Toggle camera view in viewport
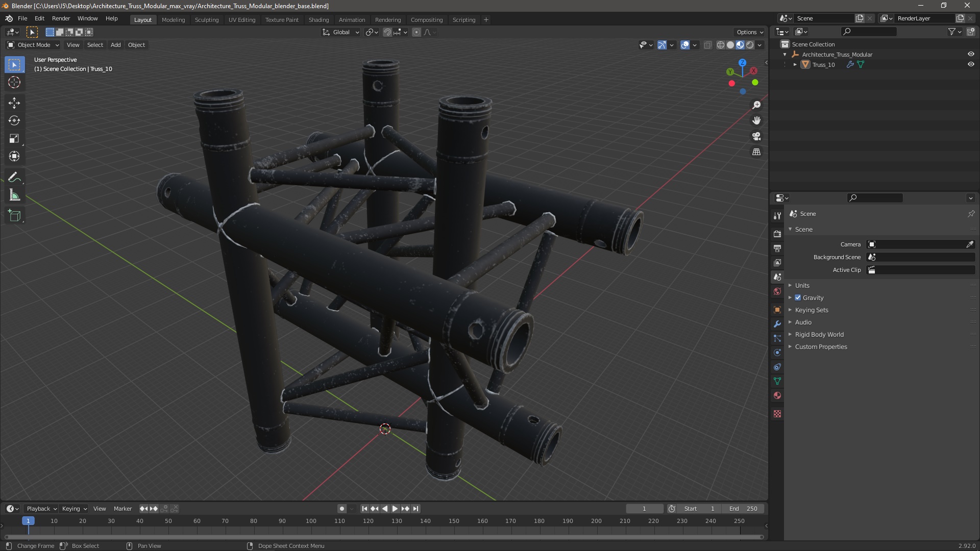Screen dimensions: 980x551 [x=756, y=136]
